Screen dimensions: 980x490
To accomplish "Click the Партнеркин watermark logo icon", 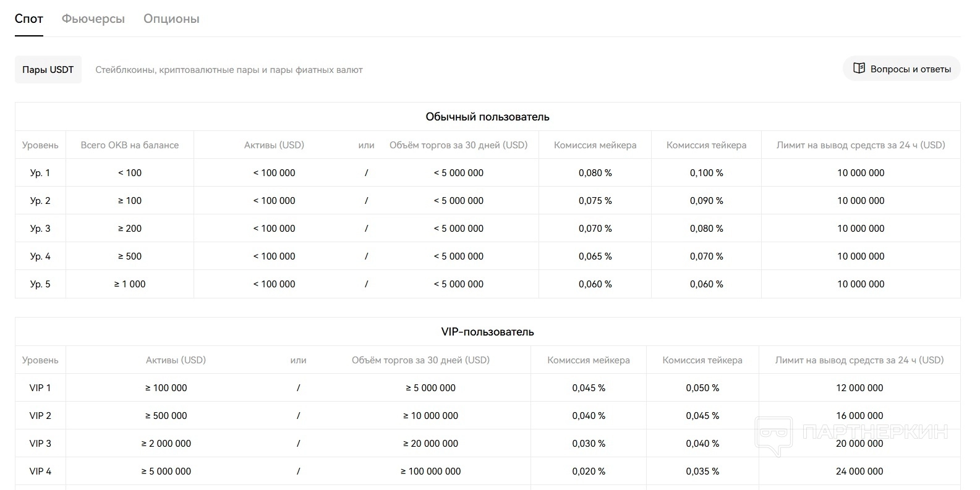I will (773, 434).
